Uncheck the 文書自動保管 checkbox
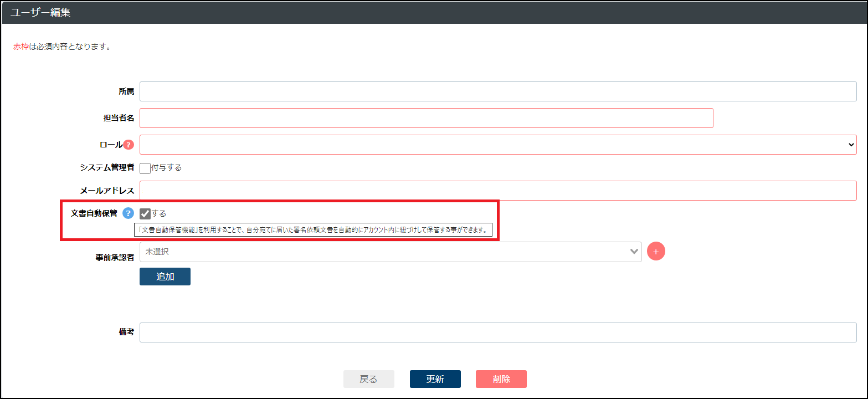Viewport: 868px width, 399px height. [145, 214]
